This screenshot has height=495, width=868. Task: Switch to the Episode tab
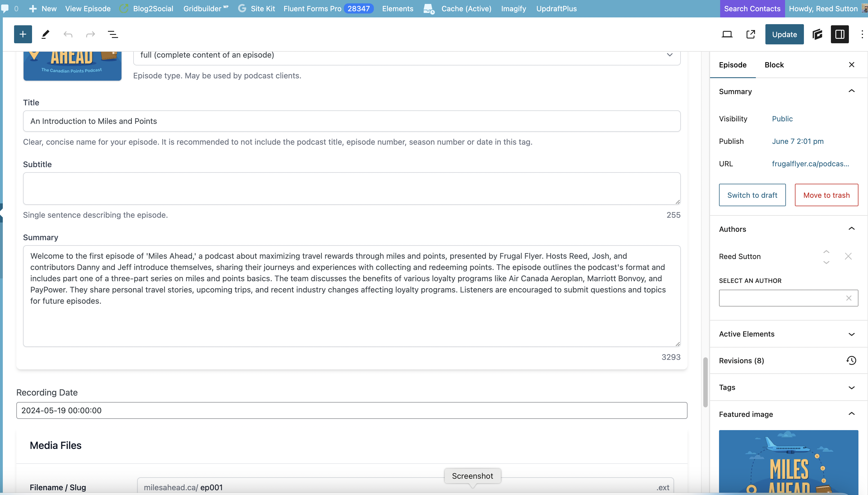point(733,65)
